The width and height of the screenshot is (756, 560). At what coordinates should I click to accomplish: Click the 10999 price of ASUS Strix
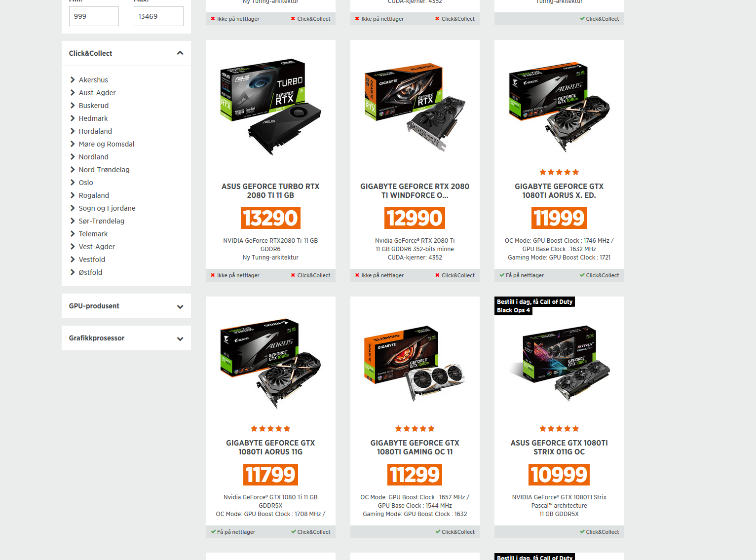(559, 475)
